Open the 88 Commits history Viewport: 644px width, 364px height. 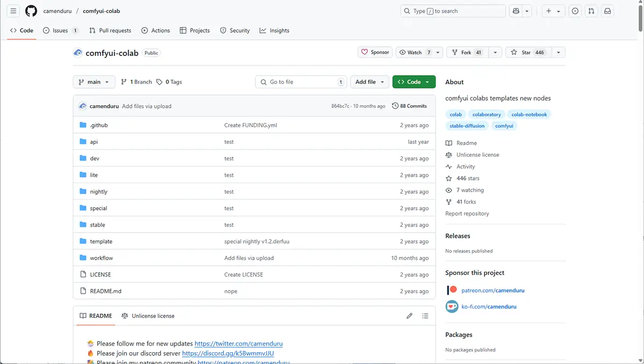click(409, 106)
